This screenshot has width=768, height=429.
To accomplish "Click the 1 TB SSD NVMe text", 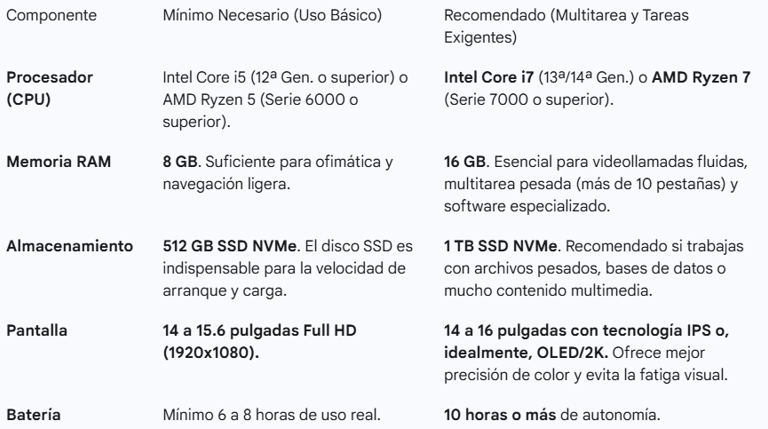I will click(x=501, y=246).
